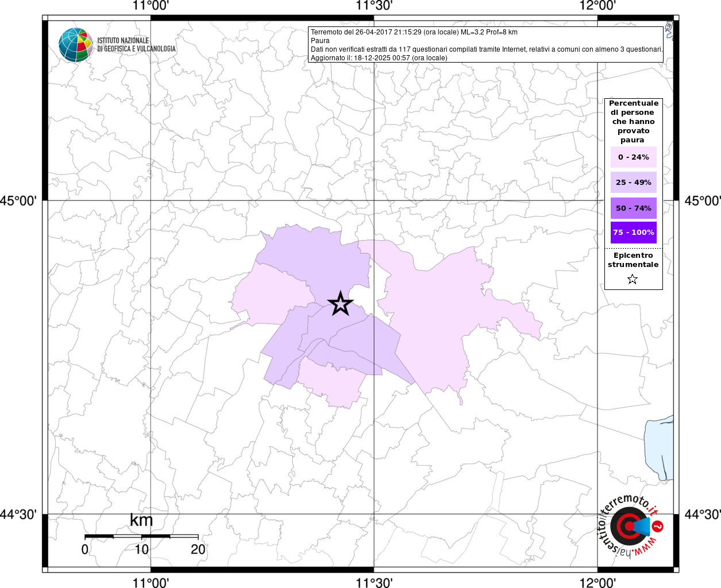Click the 'Terremoto del 26-04-2017' header line

click(x=414, y=32)
